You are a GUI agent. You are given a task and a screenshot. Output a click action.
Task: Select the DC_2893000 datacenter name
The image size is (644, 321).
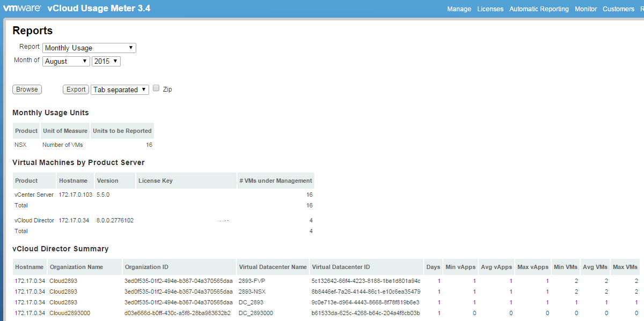(256, 313)
